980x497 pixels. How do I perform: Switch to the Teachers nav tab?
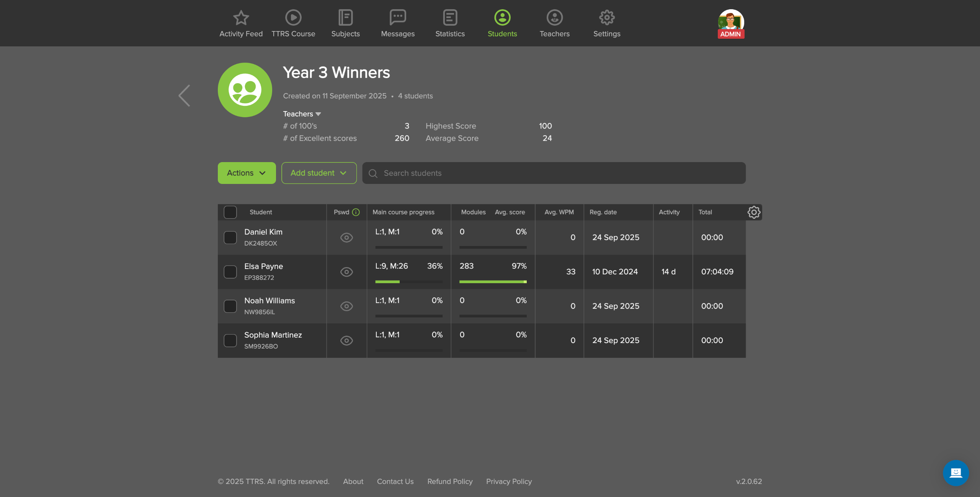pos(554,24)
